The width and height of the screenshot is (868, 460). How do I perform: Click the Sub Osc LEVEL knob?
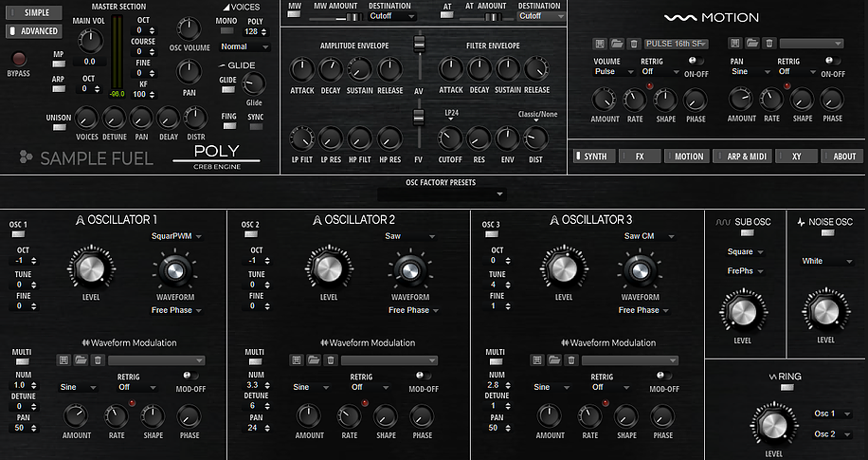pos(742,312)
